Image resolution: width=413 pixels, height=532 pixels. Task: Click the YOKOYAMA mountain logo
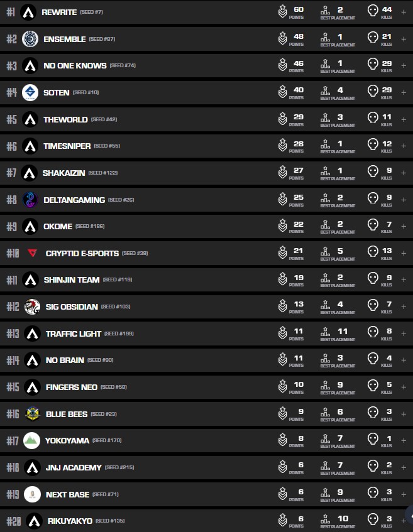[x=31, y=440]
